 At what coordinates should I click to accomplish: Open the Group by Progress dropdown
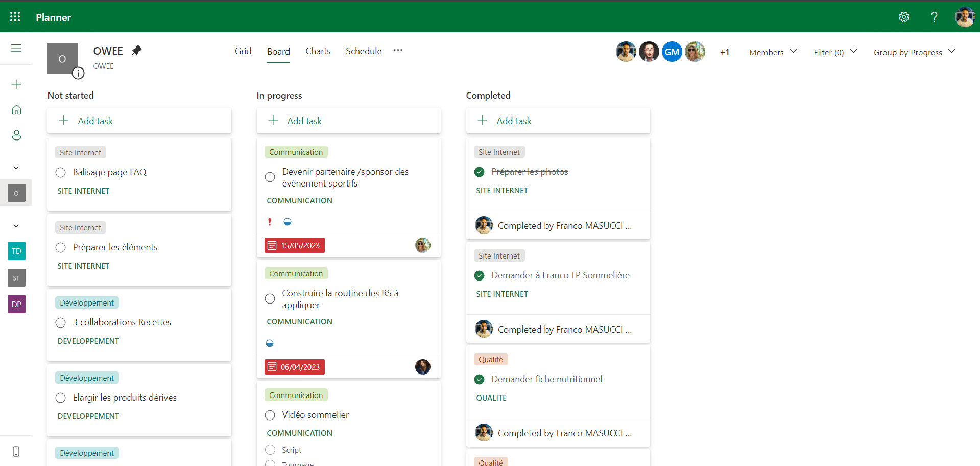[x=914, y=52]
